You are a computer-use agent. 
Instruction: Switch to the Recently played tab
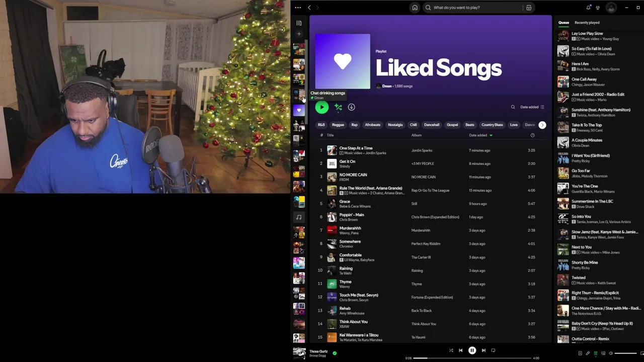coord(587,23)
